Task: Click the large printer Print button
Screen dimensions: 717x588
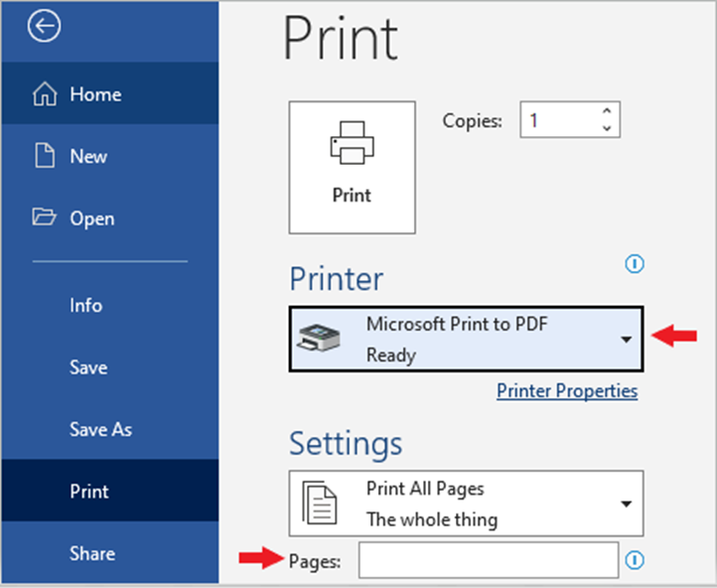Action: click(353, 167)
